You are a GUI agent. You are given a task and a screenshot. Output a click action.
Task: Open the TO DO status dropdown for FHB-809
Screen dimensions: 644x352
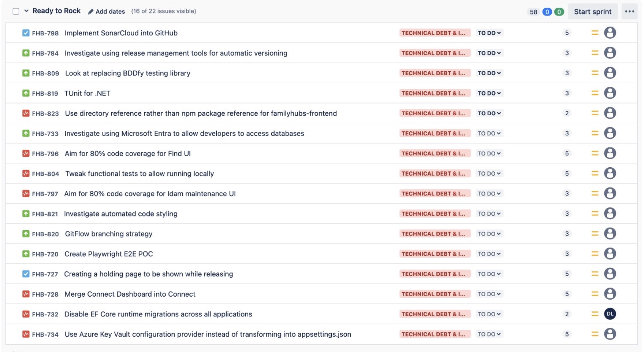click(489, 73)
